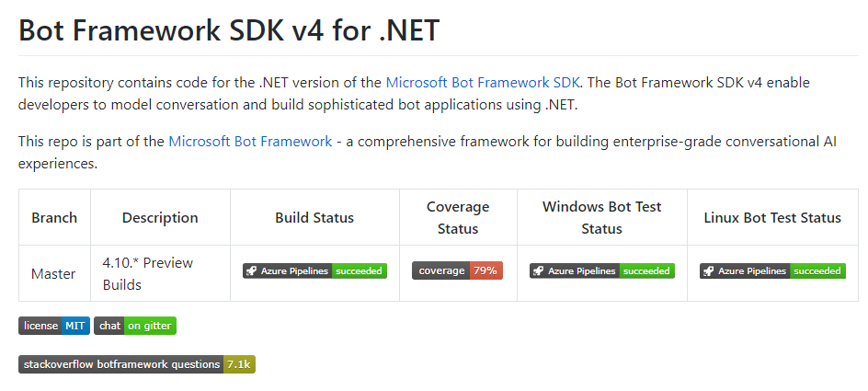The image size is (868, 391).
Task: Click the Branch column header
Action: 54,218
